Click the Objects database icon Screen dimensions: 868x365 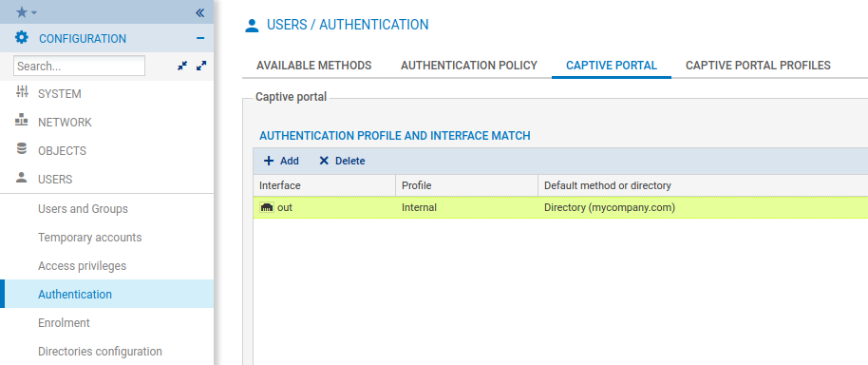point(22,149)
